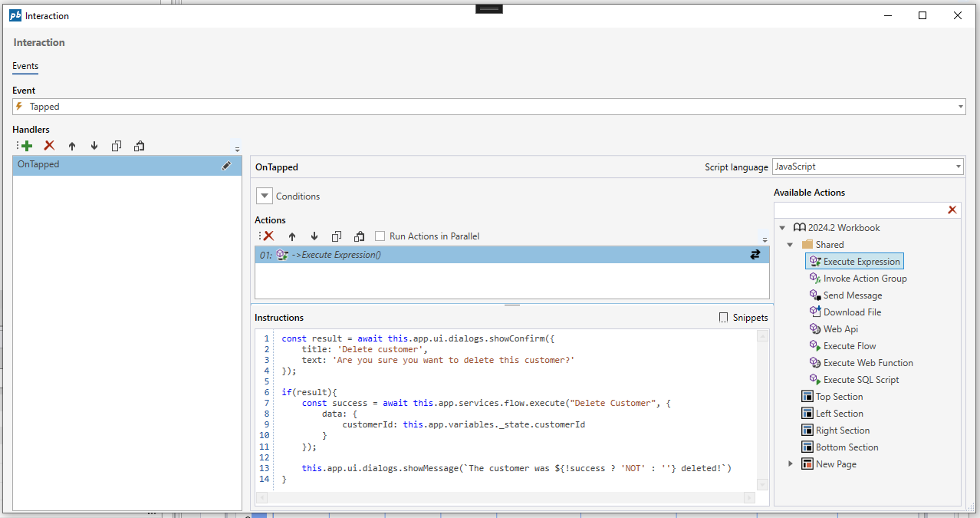This screenshot has height=518, width=980.
Task: Click the copy icon in Actions toolbar
Action: click(337, 236)
